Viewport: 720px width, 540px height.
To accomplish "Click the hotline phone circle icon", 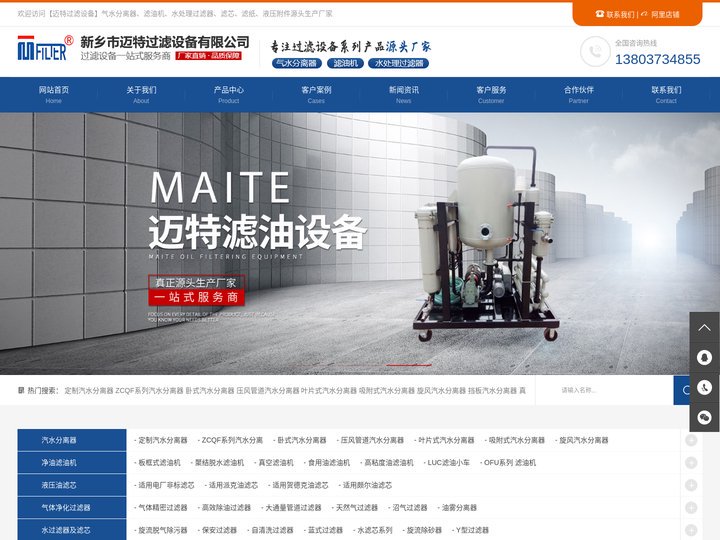I will [x=595, y=51].
